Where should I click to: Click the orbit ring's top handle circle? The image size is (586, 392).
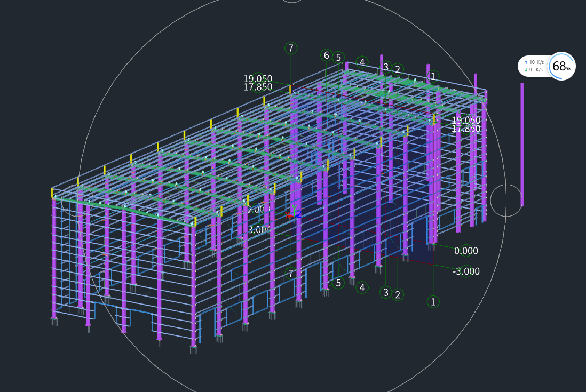pyautogui.click(x=292, y=1)
